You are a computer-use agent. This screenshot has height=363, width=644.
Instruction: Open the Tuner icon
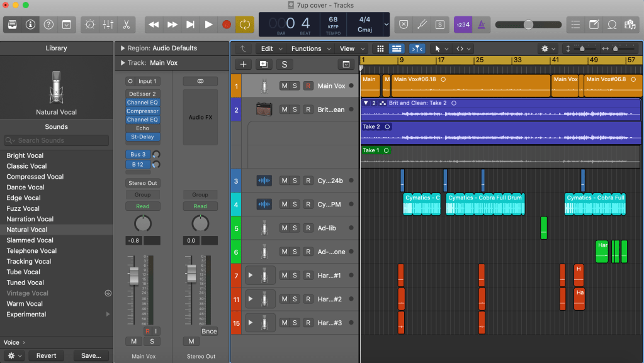(422, 25)
